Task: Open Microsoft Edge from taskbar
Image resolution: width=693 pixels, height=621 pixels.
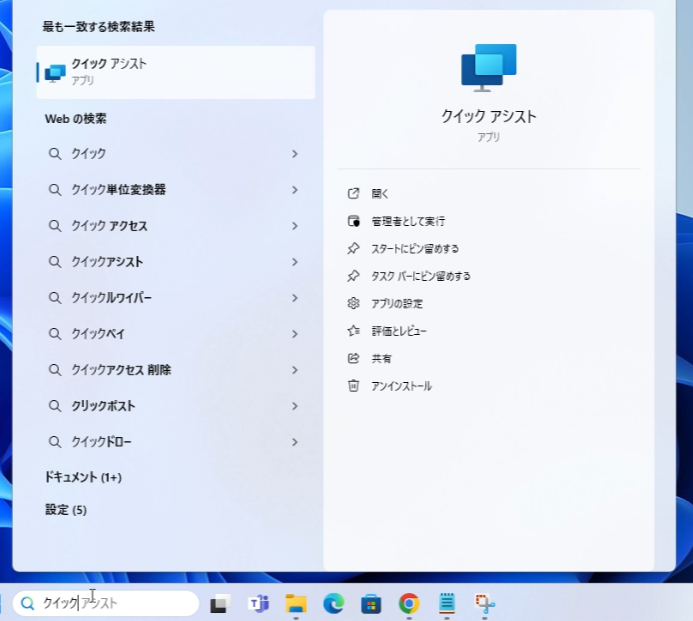Action: (x=333, y=603)
